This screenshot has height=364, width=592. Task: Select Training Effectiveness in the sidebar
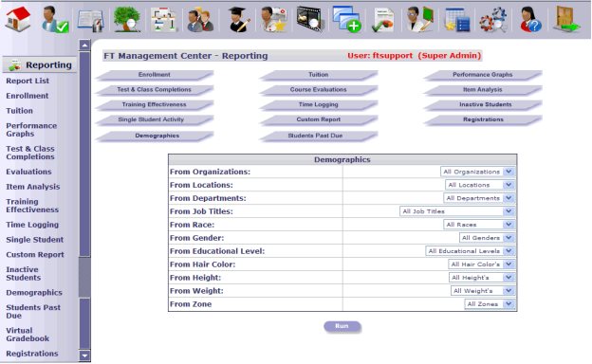pos(32,206)
